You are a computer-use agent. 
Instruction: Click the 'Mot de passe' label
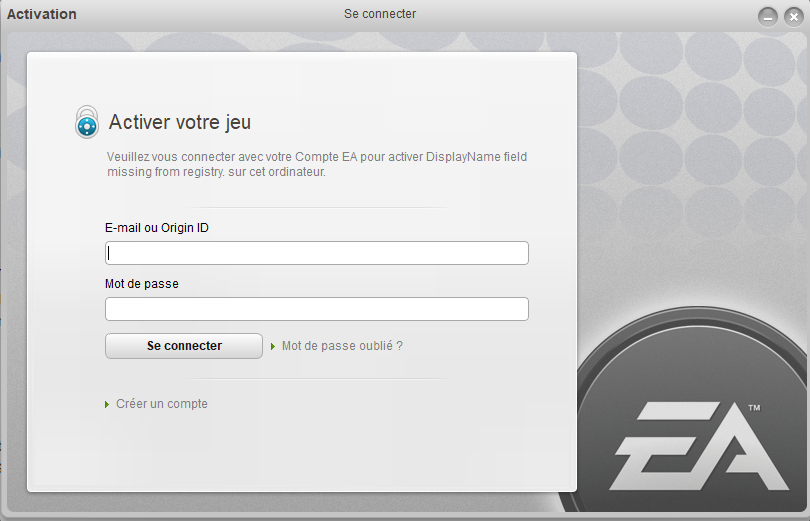click(x=142, y=283)
